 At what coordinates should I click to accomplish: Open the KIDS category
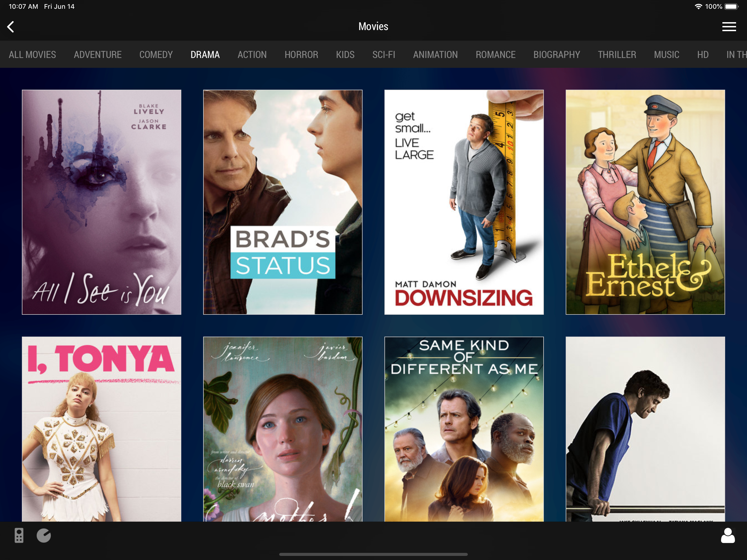click(345, 55)
